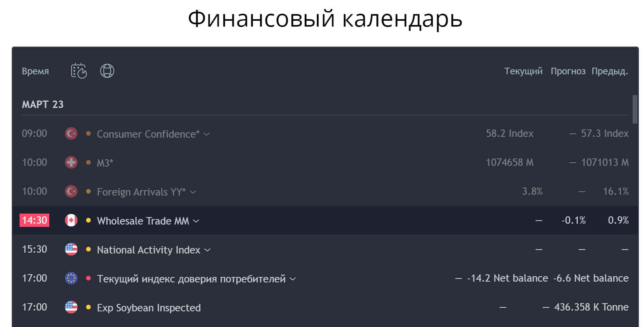Open the Exp Soybean Inspected event
Viewport: 644px width, 327px height.
(x=149, y=308)
